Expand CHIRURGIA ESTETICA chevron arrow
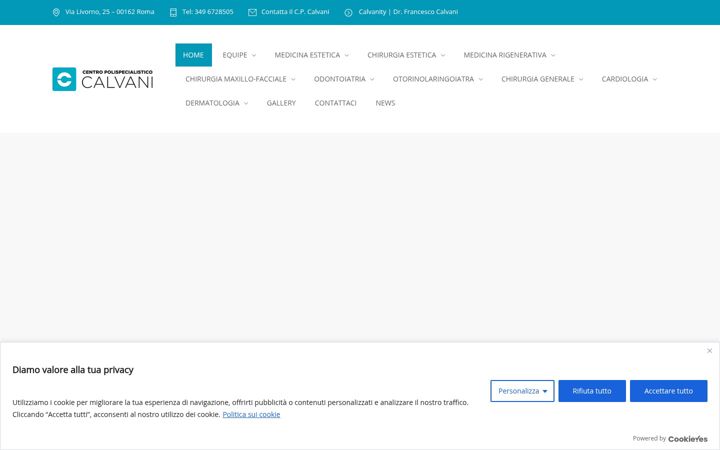Screen dimensions: 720x450 443,56
